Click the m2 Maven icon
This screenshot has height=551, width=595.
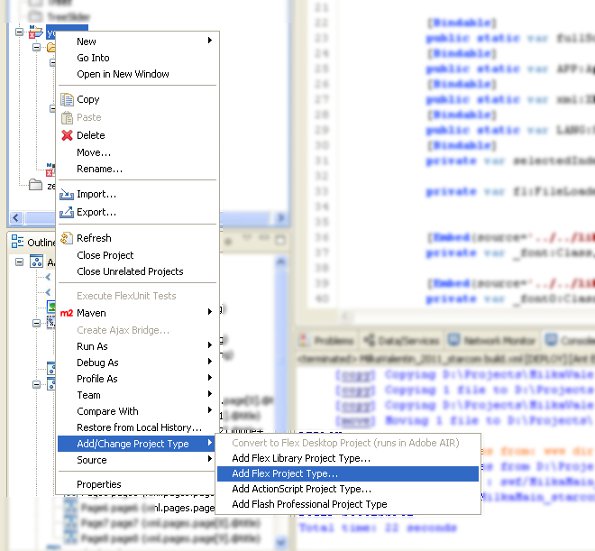coord(66,313)
